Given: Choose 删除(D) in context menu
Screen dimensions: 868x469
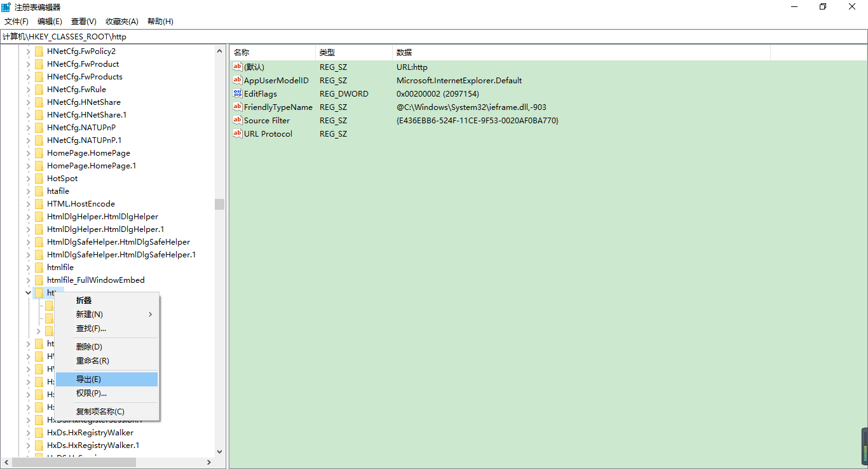Looking at the screenshot, I should tap(107, 347).
